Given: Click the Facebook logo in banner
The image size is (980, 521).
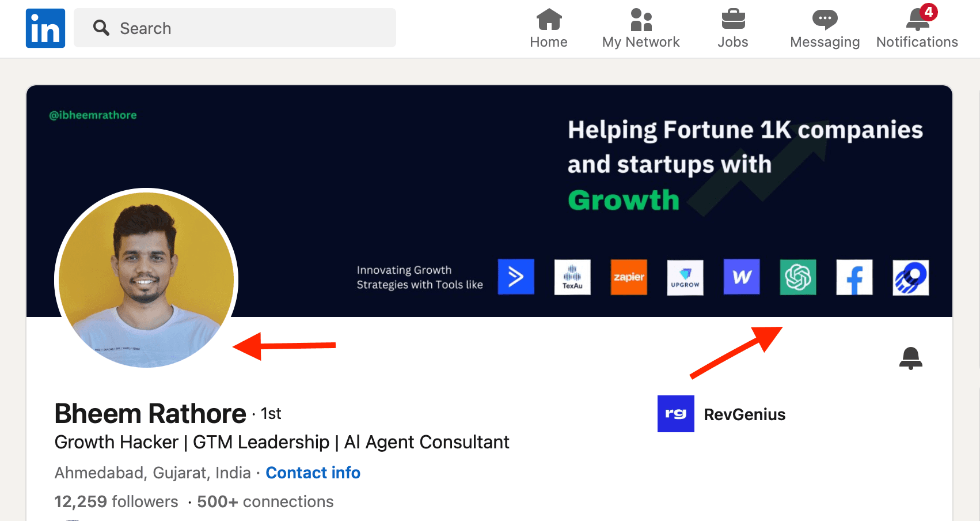Looking at the screenshot, I should (854, 277).
